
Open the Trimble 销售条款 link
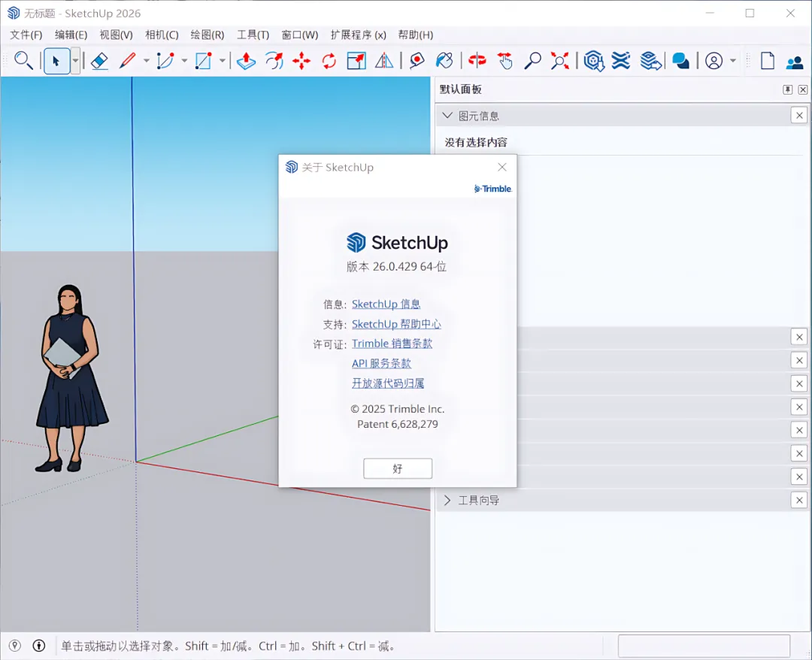[392, 344]
